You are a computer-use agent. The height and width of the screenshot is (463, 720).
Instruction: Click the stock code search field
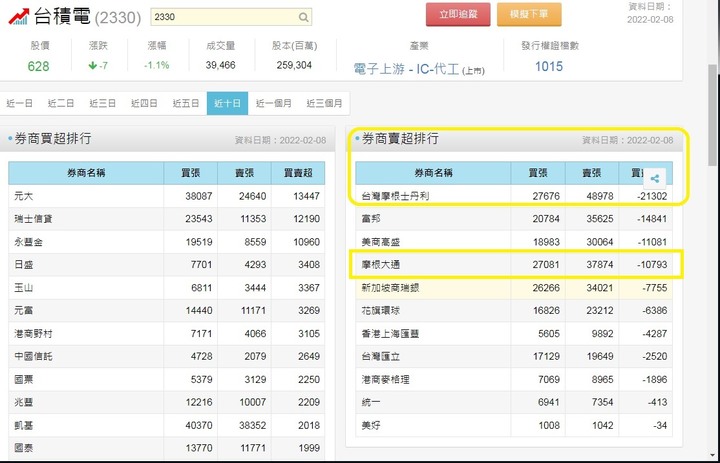(231, 17)
